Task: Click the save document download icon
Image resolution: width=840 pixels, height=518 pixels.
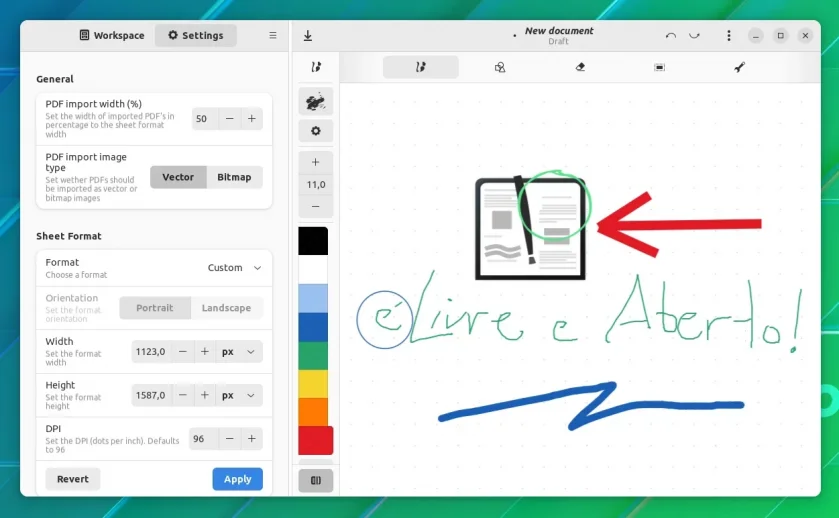Action: coord(308,35)
